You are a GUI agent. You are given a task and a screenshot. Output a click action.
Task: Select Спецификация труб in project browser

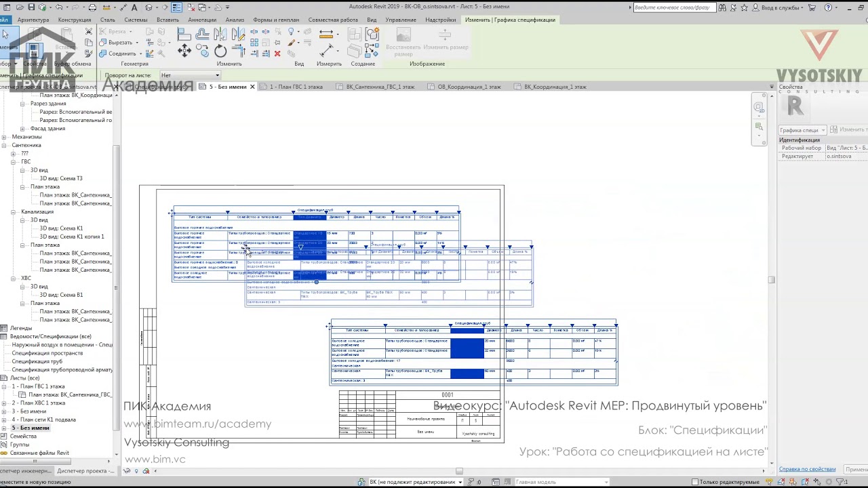pyautogui.click(x=37, y=361)
